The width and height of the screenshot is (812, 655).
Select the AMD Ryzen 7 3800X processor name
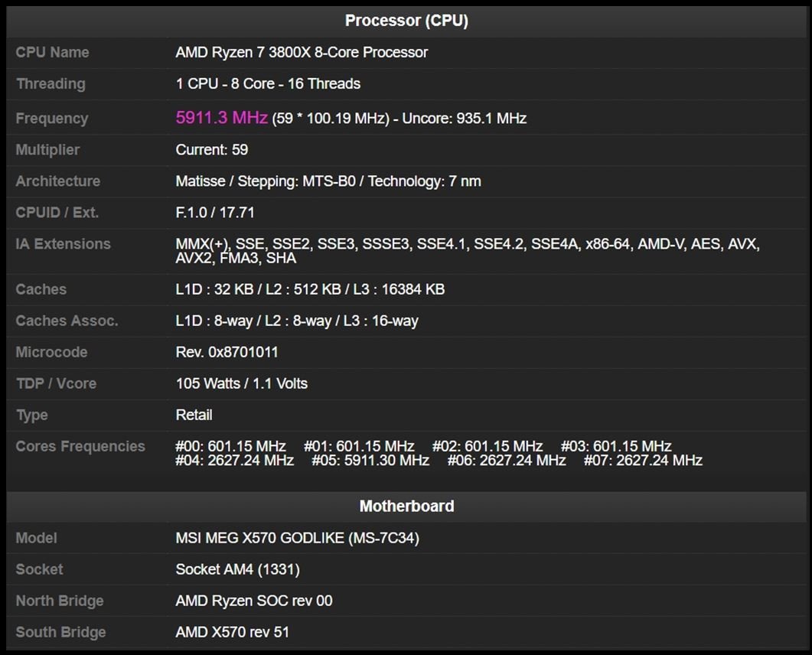click(x=302, y=52)
